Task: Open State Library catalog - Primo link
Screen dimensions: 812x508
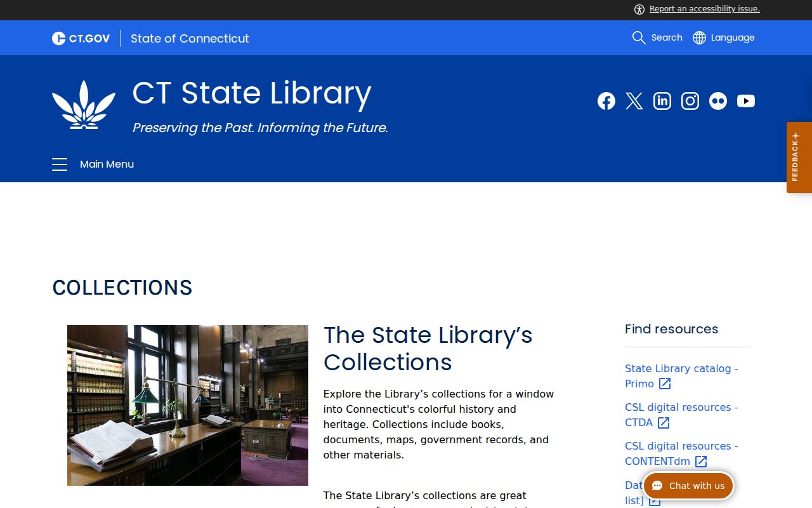Action: tap(681, 376)
